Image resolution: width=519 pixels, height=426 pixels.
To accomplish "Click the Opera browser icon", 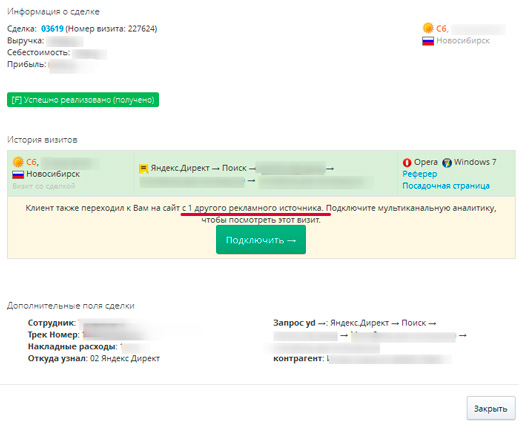I will (407, 162).
